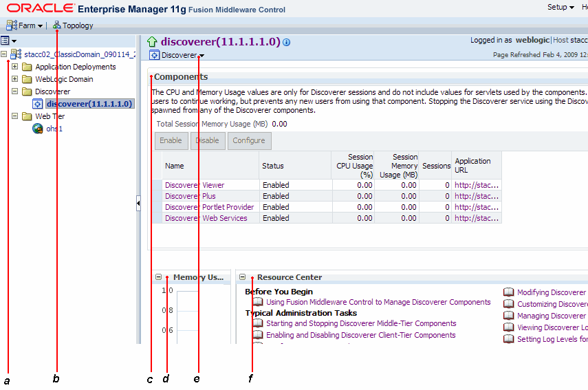Click book icon beside Customizing Discoverer
The height and width of the screenshot is (390, 588).
(508, 303)
